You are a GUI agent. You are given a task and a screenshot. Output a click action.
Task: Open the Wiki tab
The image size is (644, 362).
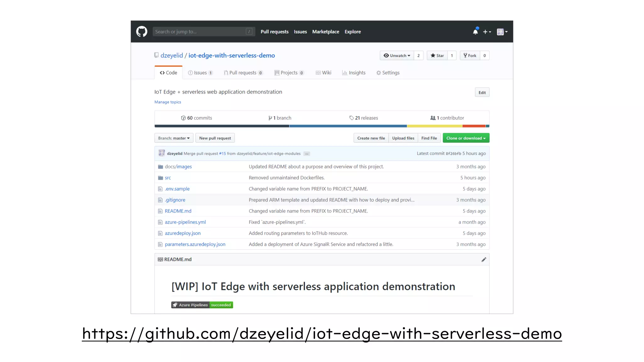[323, 73]
